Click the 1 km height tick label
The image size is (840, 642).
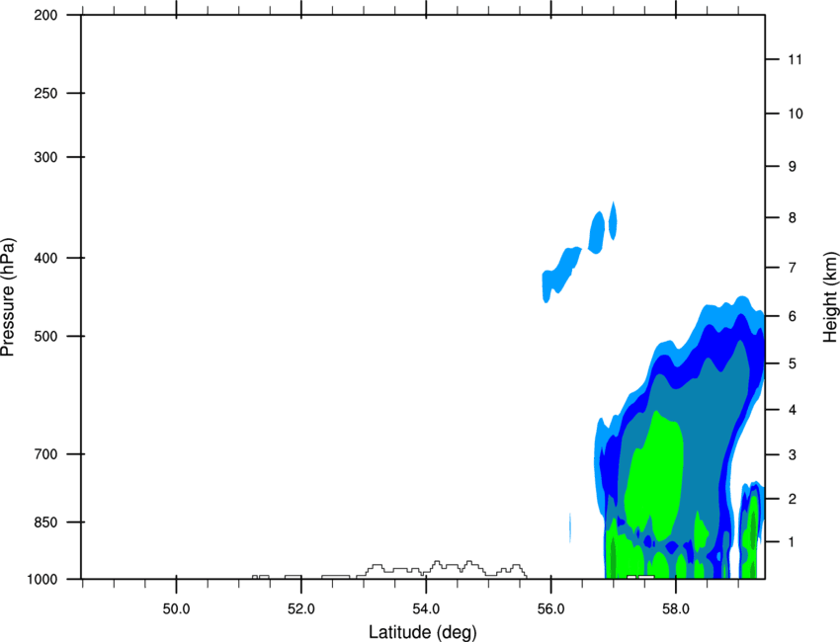(x=793, y=542)
